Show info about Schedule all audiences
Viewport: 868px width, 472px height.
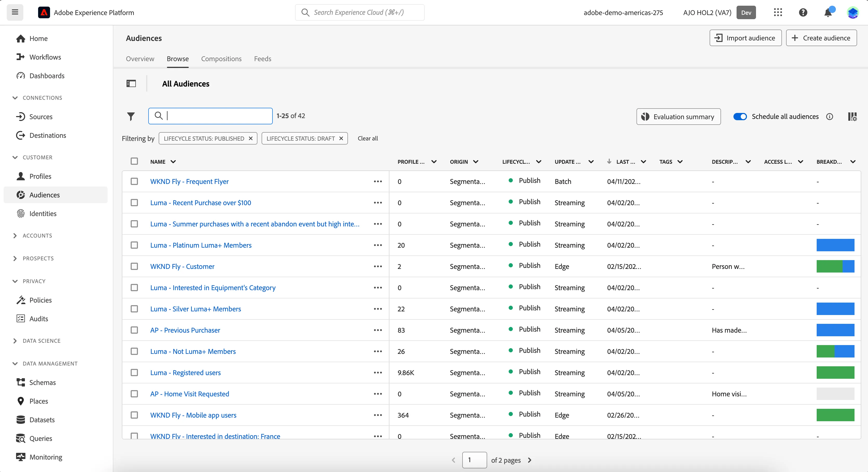click(829, 117)
